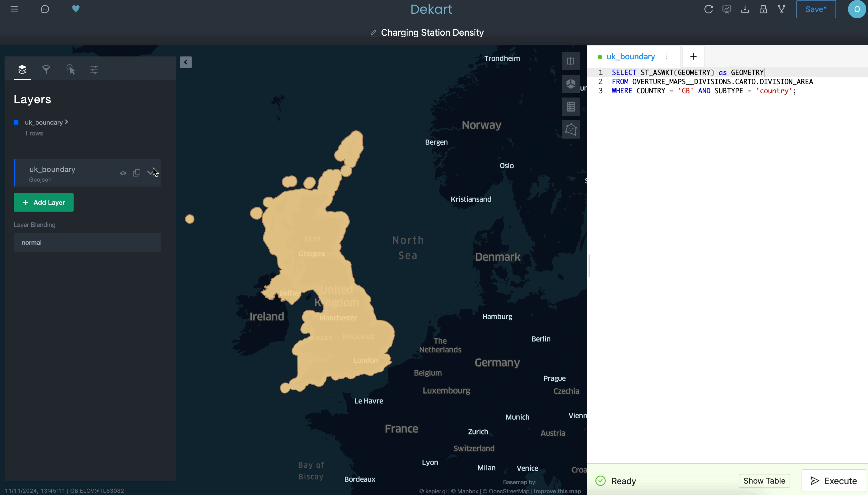The image size is (868, 495).
Task: Expand the uk_boundary dataset details
Action: point(67,122)
